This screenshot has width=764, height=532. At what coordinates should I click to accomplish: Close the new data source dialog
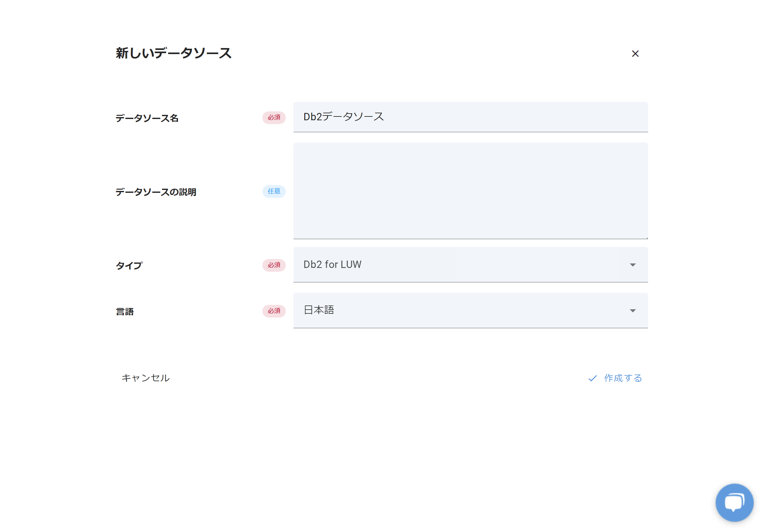coord(635,53)
